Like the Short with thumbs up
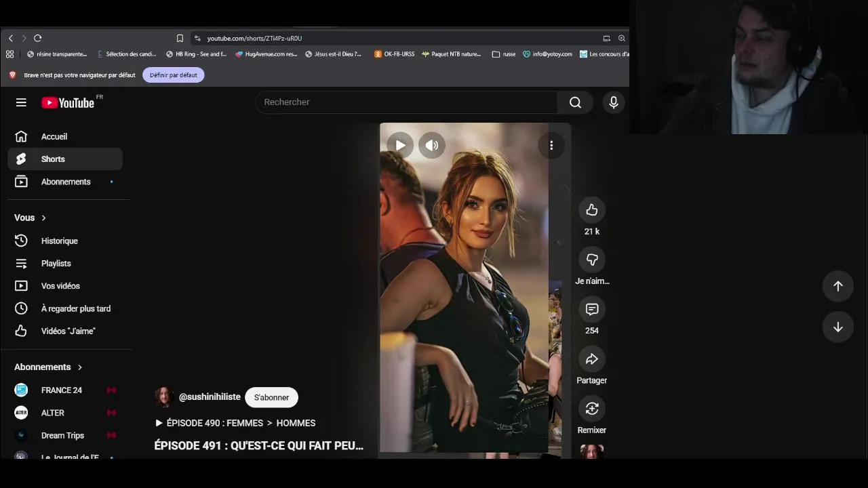 (x=592, y=210)
